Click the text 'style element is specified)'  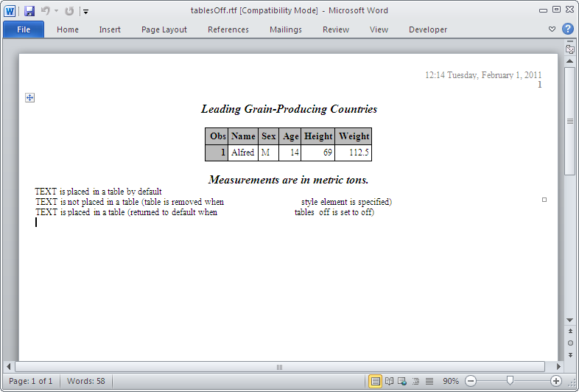click(x=346, y=202)
